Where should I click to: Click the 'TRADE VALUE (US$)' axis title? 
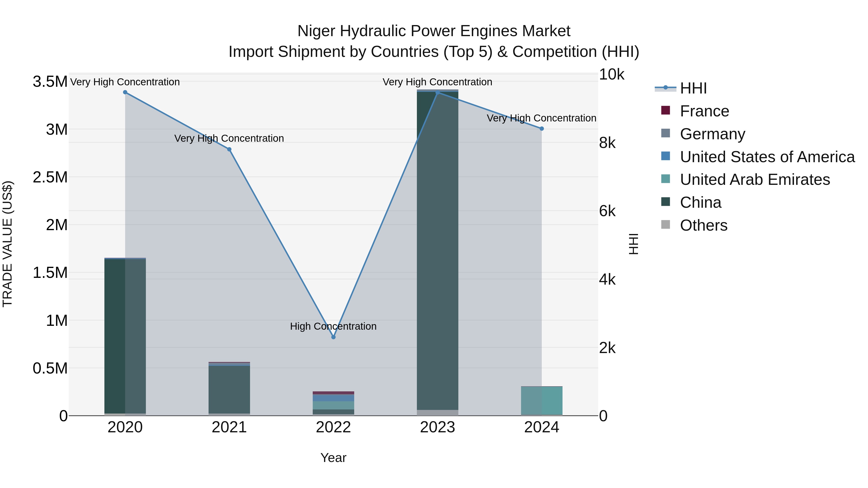coord(7,244)
